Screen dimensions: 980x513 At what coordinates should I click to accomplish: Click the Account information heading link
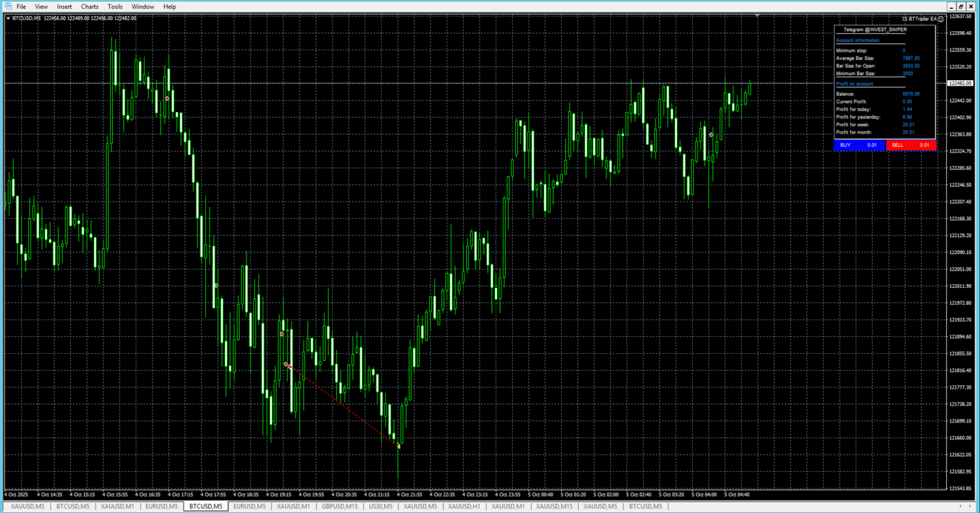(858, 40)
